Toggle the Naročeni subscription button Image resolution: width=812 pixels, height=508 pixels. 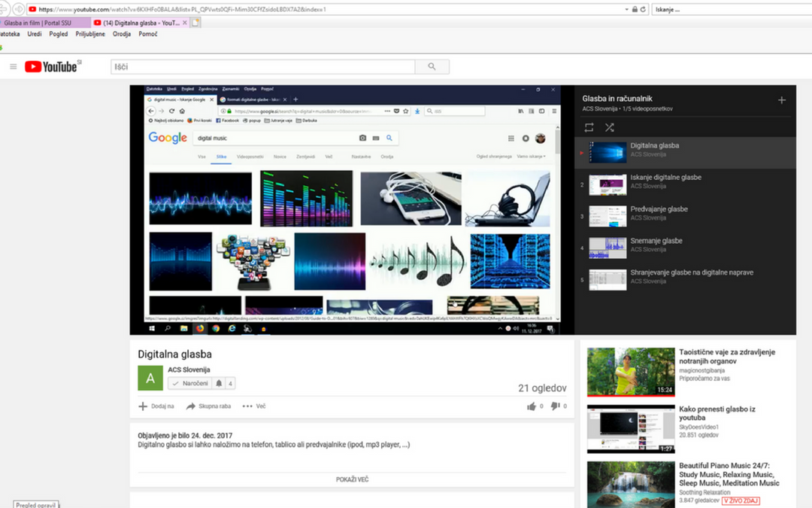coord(190,383)
